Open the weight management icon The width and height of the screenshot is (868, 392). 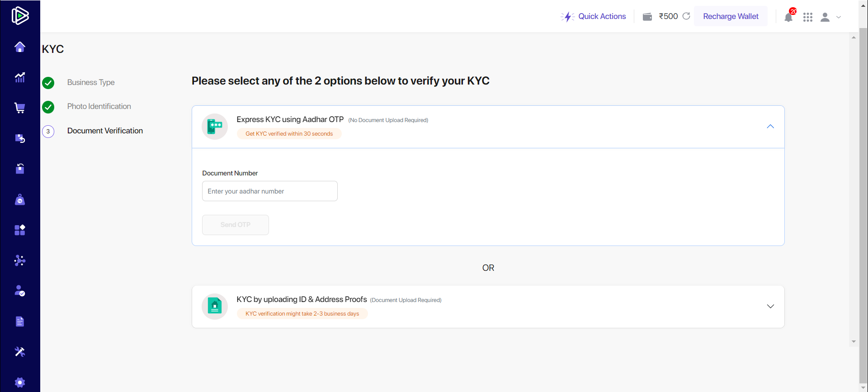[x=20, y=199]
